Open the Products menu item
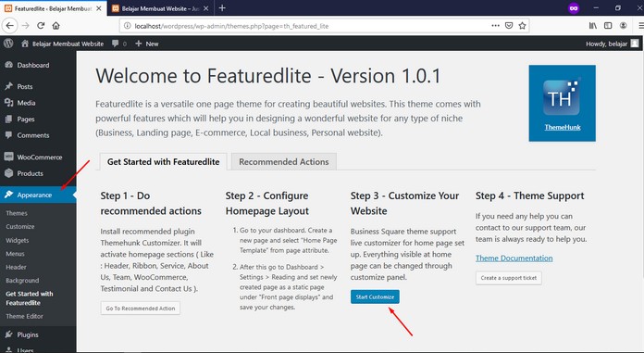Image resolution: width=644 pixels, height=353 pixels. coord(38,173)
